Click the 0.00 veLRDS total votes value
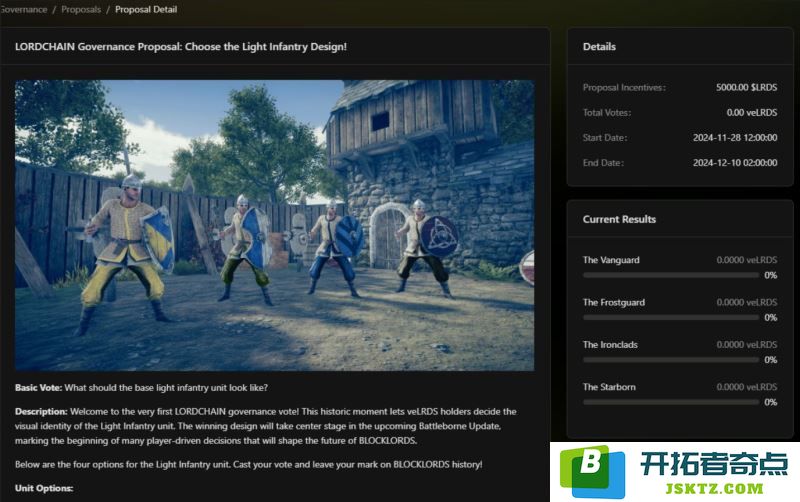The height and width of the screenshot is (502, 800). pos(752,112)
